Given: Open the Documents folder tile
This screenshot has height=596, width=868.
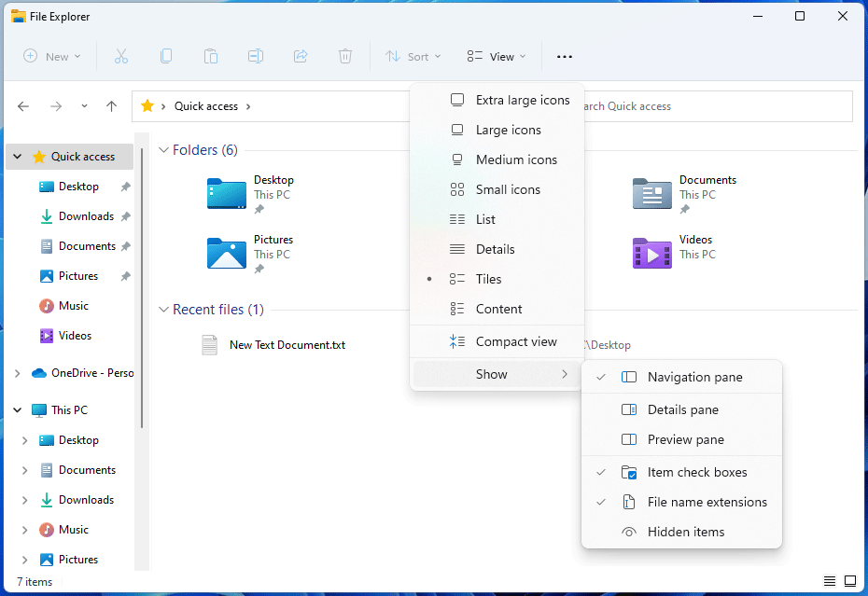Looking at the screenshot, I should pyautogui.click(x=685, y=194).
